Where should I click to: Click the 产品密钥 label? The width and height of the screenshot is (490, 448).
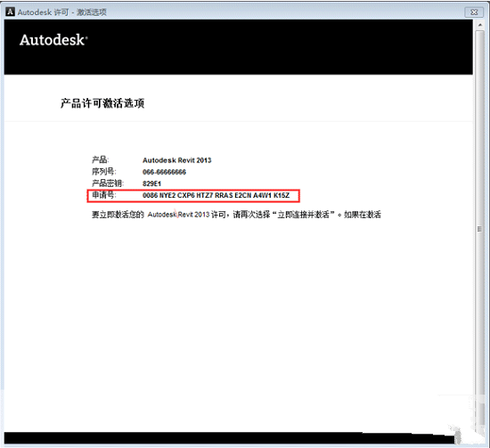coord(108,183)
